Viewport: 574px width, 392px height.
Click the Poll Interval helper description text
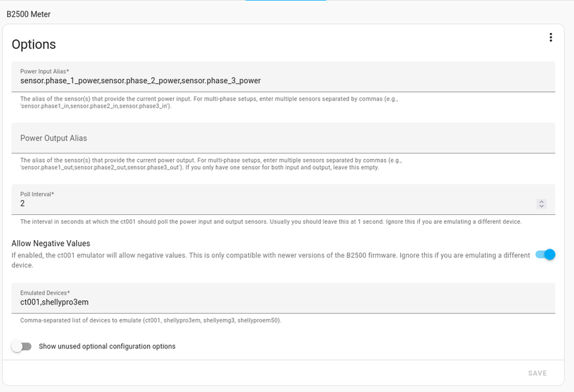[271, 221]
